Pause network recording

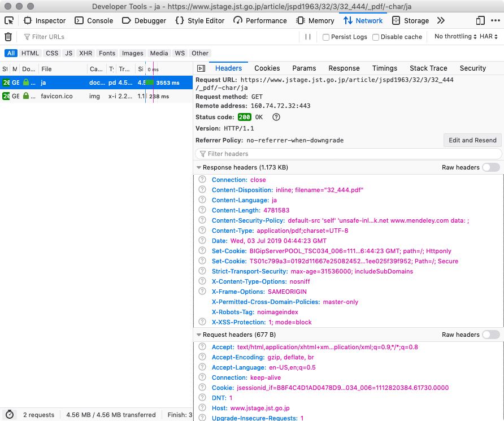(x=308, y=37)
